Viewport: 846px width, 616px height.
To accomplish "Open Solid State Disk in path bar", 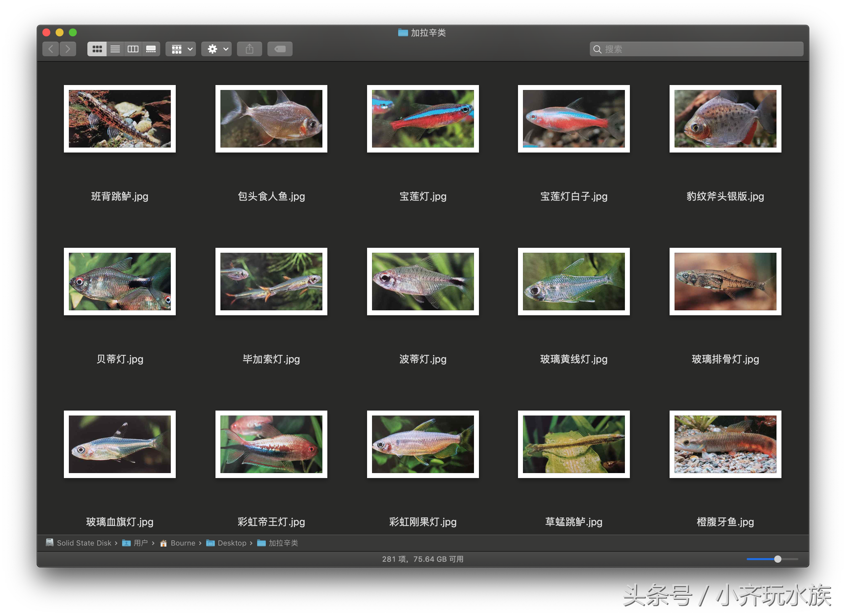I will coord(78,543).
